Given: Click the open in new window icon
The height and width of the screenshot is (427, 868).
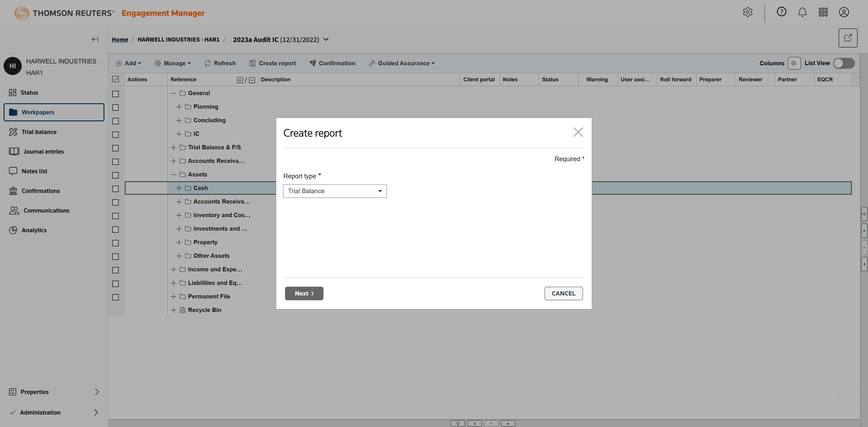Looking at the screenshot, I should pyautogui.click(x=847, y=38).
